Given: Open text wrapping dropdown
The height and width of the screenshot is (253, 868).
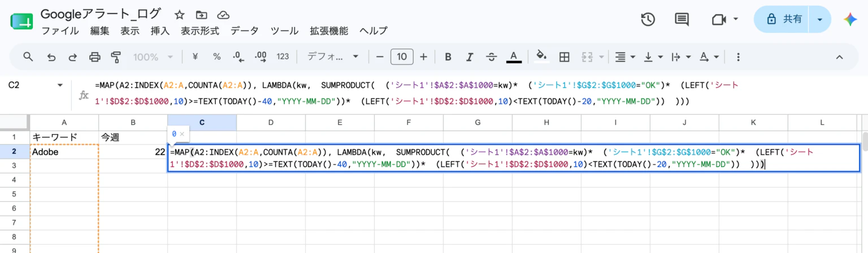Looking at the screenshot, I should pyautogui.click(x=681, y=56).
